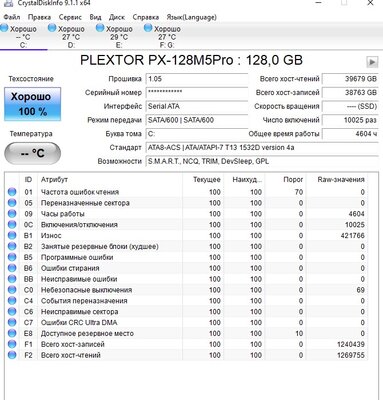
Task: Select the E: disk status orb
Action: click(x=100, y=28)
